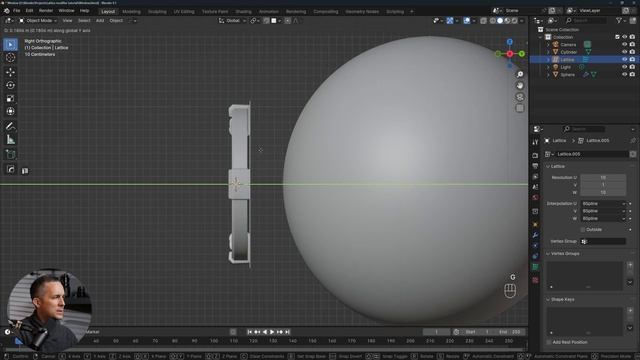Screen dimensions: 640x360
Task: Open the World properties tab
Action: pyautogui.click(x=535, y=198)
